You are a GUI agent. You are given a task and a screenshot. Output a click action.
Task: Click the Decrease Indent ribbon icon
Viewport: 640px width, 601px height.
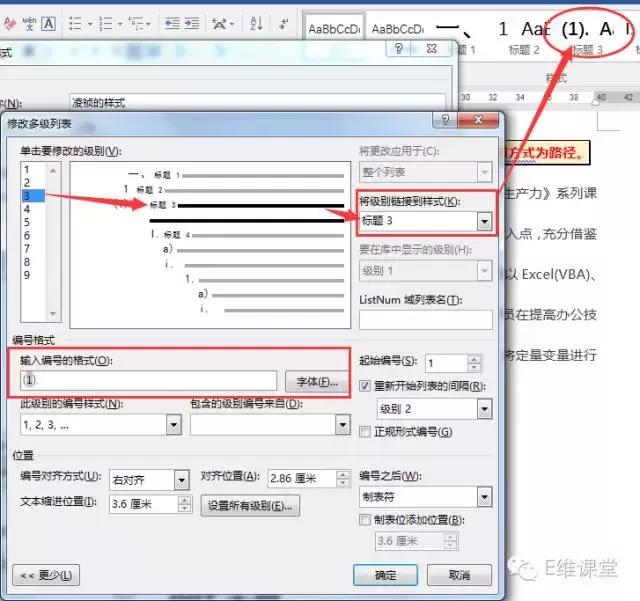click(172, 24)
